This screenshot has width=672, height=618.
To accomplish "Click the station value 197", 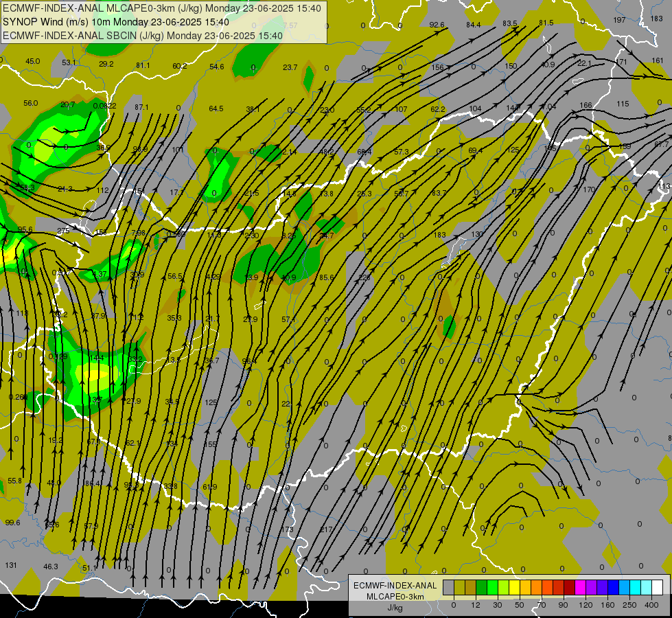I will click(x=619, y=20).
